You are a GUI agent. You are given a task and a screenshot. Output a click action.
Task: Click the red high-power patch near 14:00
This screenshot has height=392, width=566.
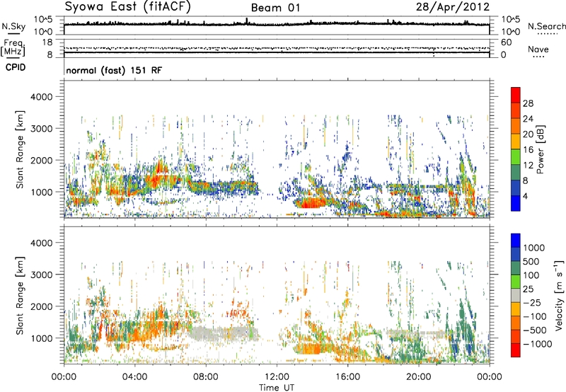coord(311,203)
